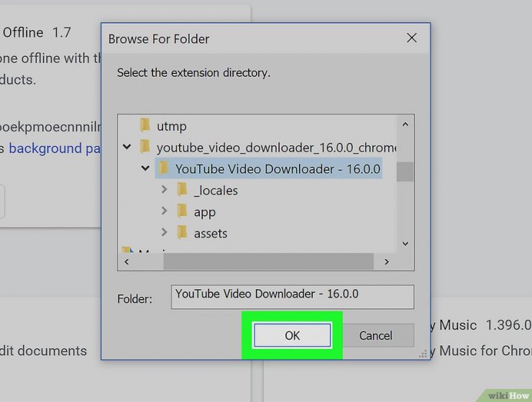Click the assets folder icon
This screenshot has height=402, width=532.
pos(182,232)
